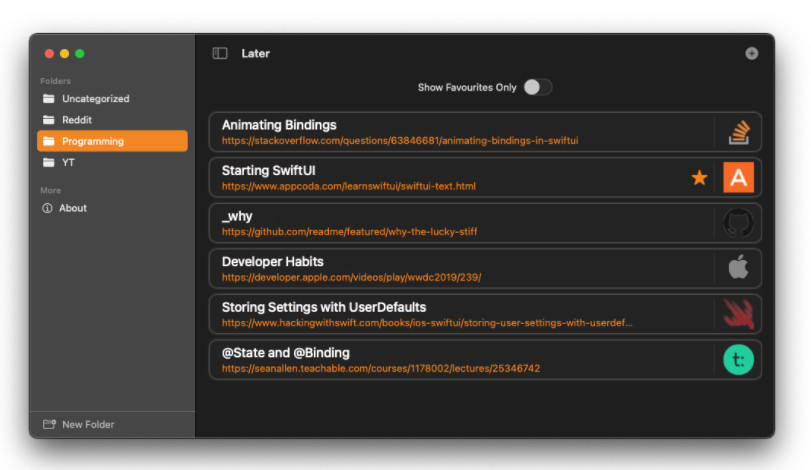Select the Developer Habits bookmark row
811x470 pixels.
click(x=485, y=268)
